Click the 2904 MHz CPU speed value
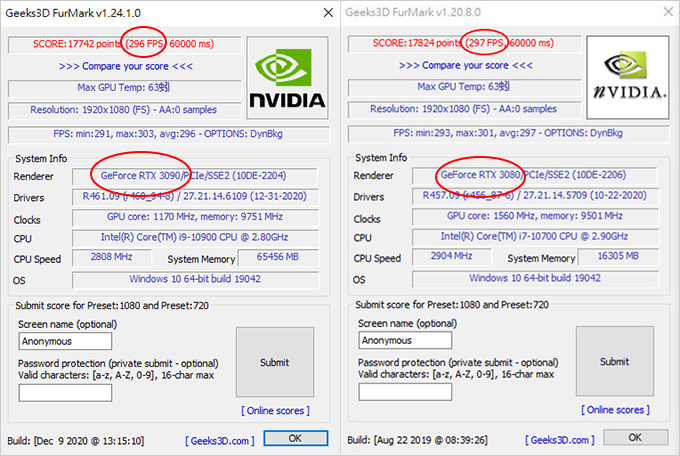Screen dimensions: 680x456 [451, 256]
